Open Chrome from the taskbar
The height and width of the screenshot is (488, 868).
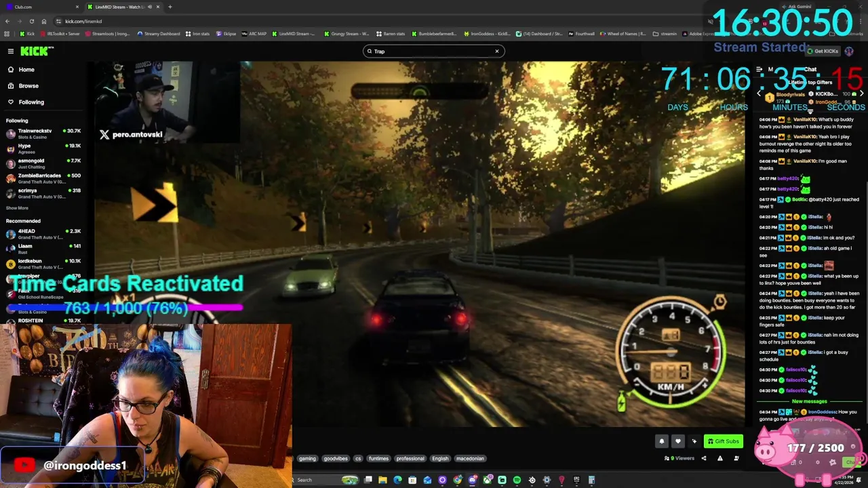[457, 480]
